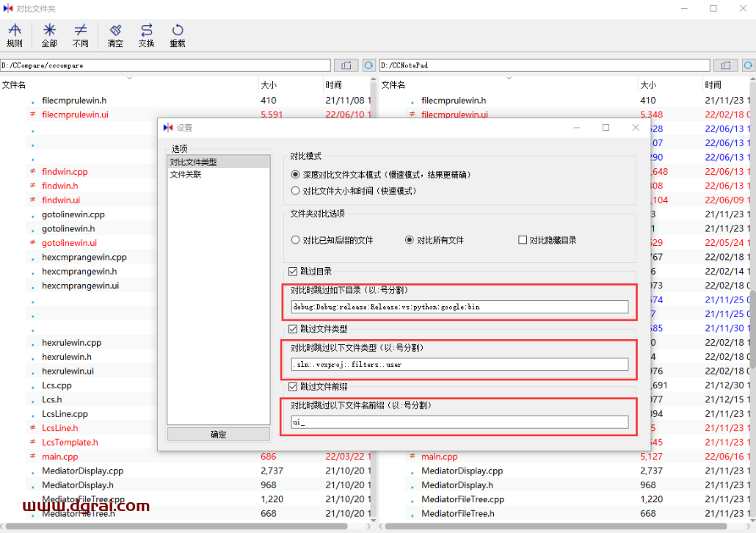Select gotolinewin.ui in left pane
Image resolution: width=756 pixels, height=533 pixels.
(x=70, y=242)
